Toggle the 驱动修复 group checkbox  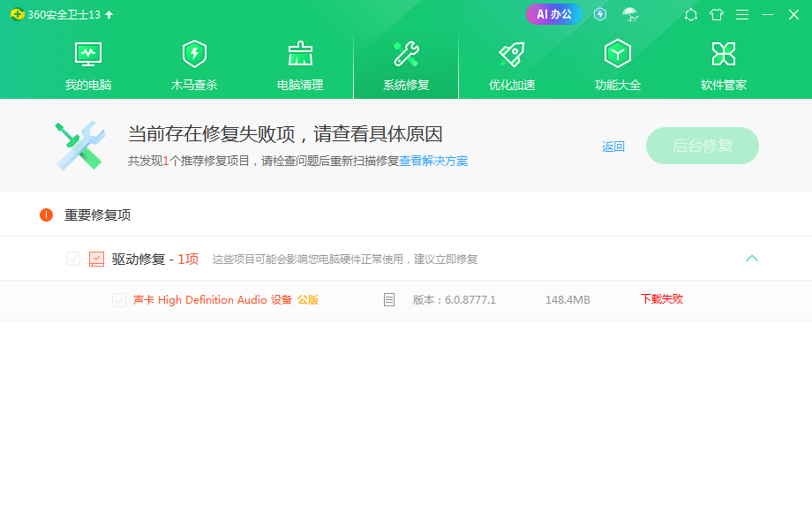click(x=73, y=259)
